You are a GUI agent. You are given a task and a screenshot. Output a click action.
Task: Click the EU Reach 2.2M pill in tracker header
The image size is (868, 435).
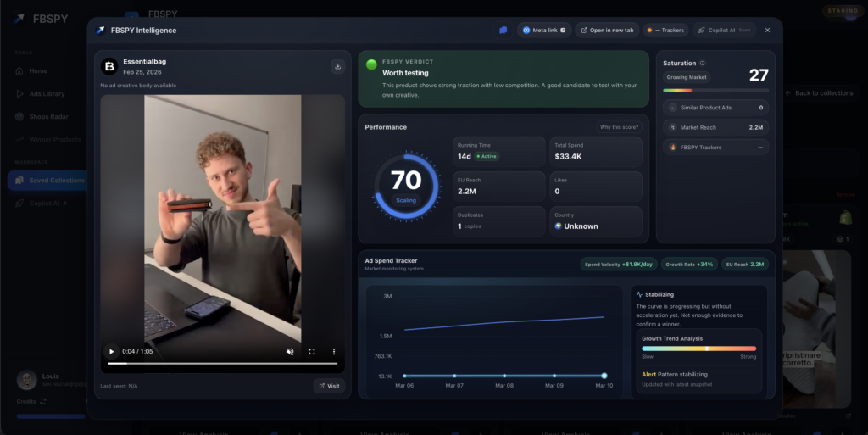(x=744, y=264)
